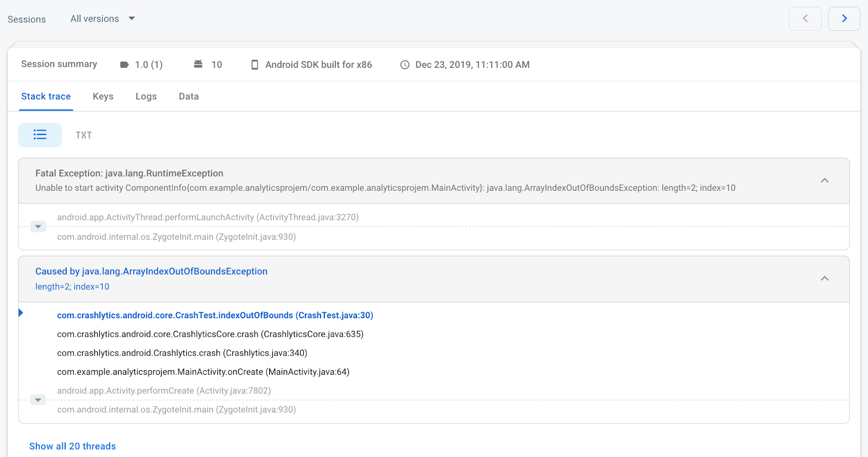This screenshot has height=457, width=868.
Task: Select the MainActivity.onCreate stack frame line
Action: [203, 372]
